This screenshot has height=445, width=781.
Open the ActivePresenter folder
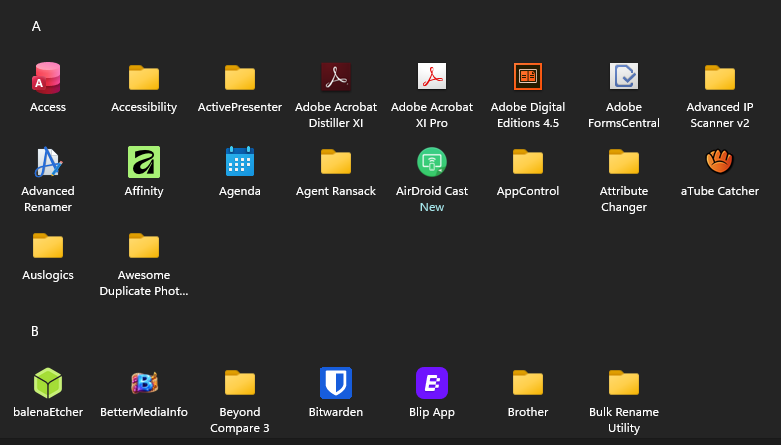240,78
